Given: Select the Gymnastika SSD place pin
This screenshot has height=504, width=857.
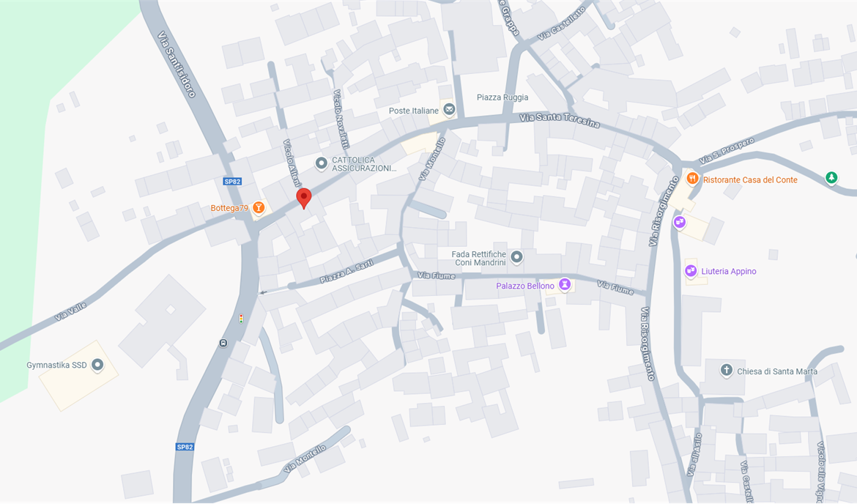Looking at the screenshot, I should tap(97, 365).
